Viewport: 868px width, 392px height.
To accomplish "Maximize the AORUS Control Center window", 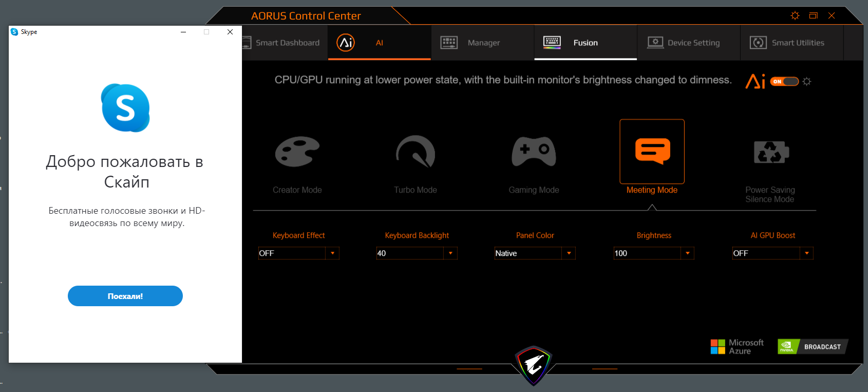I will 814,15.
